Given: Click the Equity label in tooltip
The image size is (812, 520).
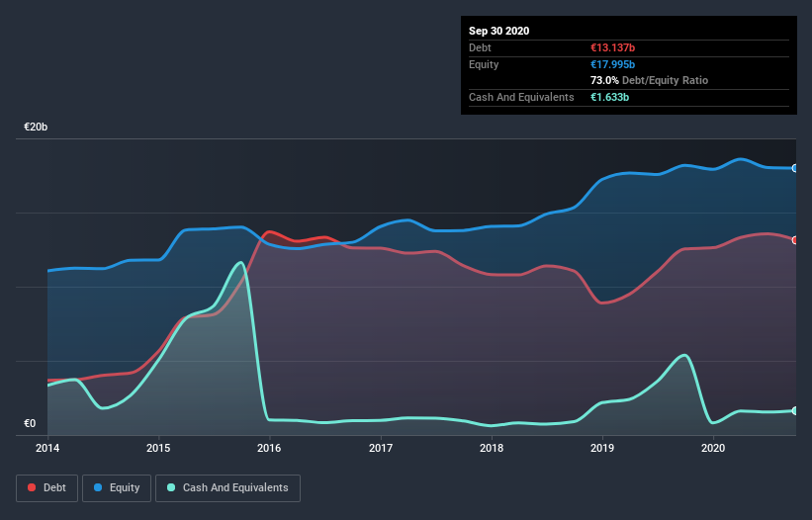Looking at the screenshot, I should [x=484, y=64].
